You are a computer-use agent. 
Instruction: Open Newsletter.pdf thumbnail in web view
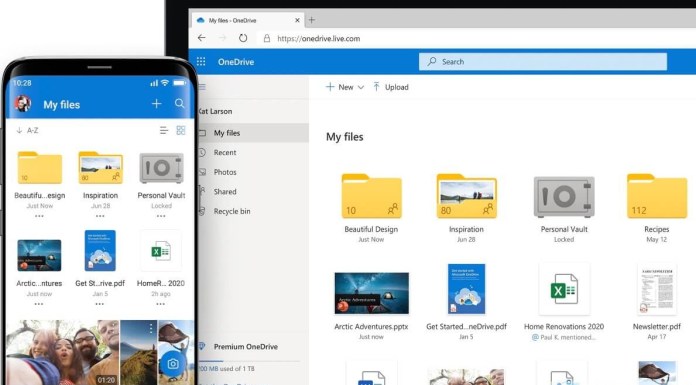click(x=657, y=289)
